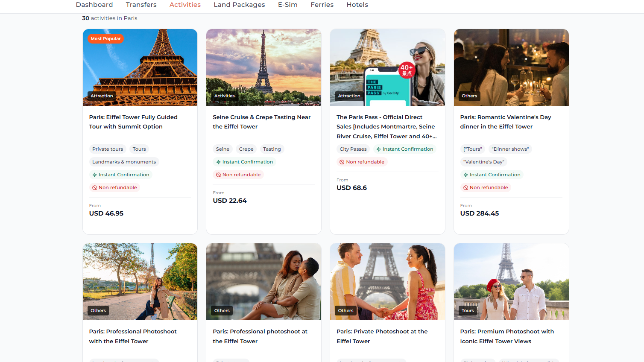The height and width of the screenshot is (362, 644).
Task: Click Others label on Private Photoshoot card
Action: [x=345, y=311]
